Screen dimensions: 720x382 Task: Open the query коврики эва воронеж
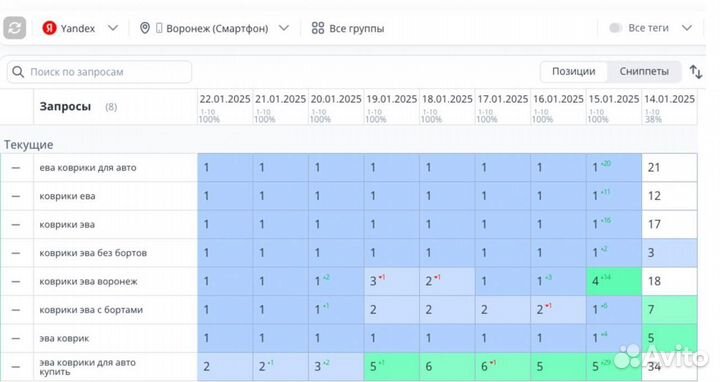88,281
